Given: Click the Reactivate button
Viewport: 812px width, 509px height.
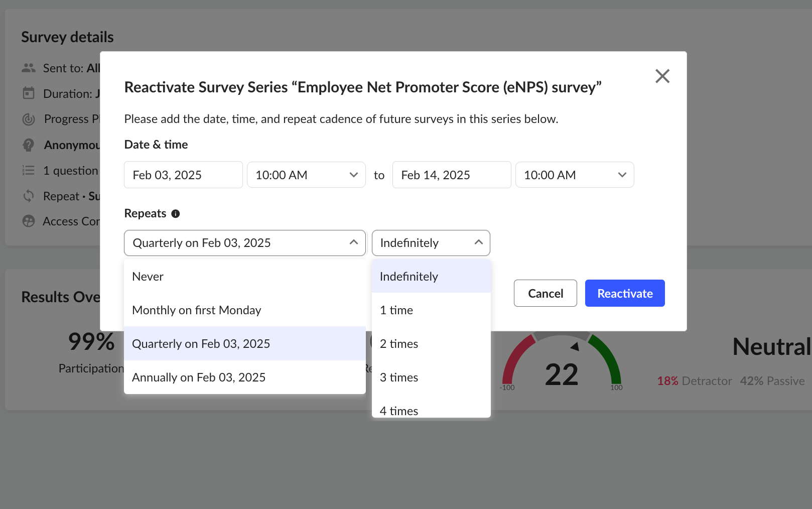Looking at the screenshot, I should 625,293.
